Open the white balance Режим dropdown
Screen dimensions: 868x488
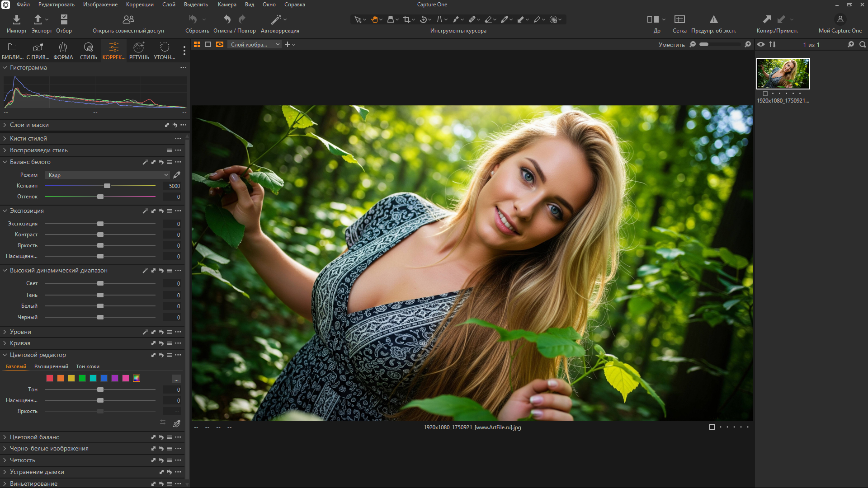pyautogui.click(x=108, y=175)
